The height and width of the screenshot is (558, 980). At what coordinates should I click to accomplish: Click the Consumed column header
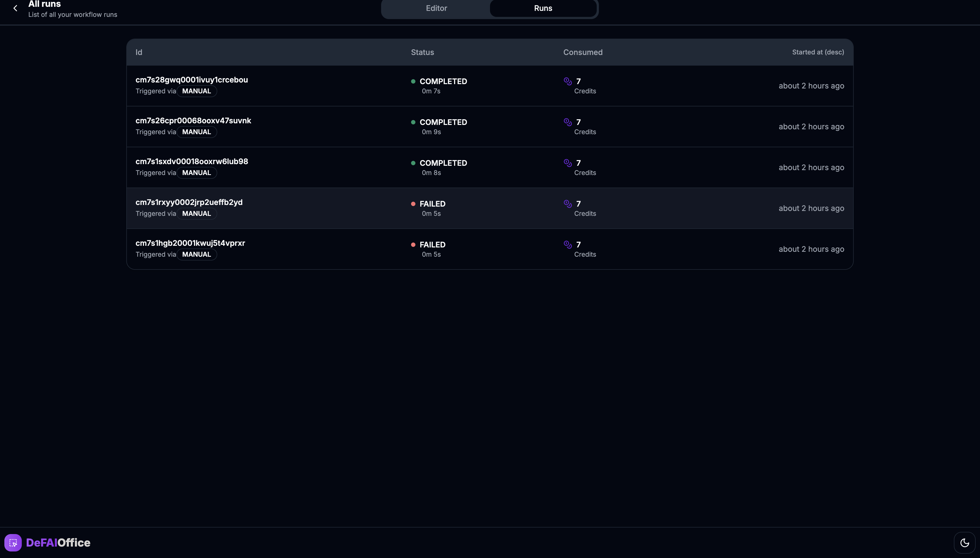click(583, 52)
